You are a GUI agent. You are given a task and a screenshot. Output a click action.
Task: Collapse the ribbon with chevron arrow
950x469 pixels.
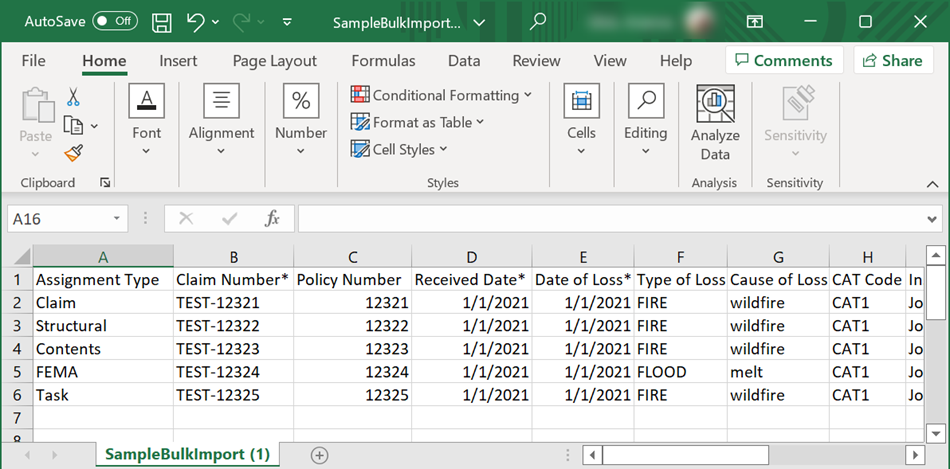(931, 184)
